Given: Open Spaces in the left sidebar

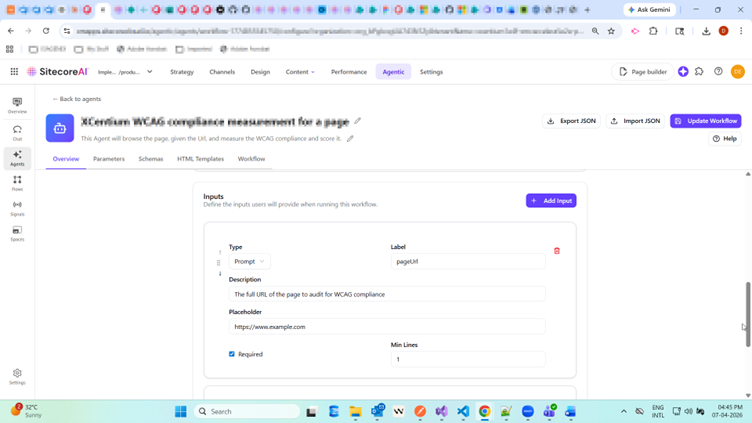Looking at the screenshot, I should click(17, 233).
